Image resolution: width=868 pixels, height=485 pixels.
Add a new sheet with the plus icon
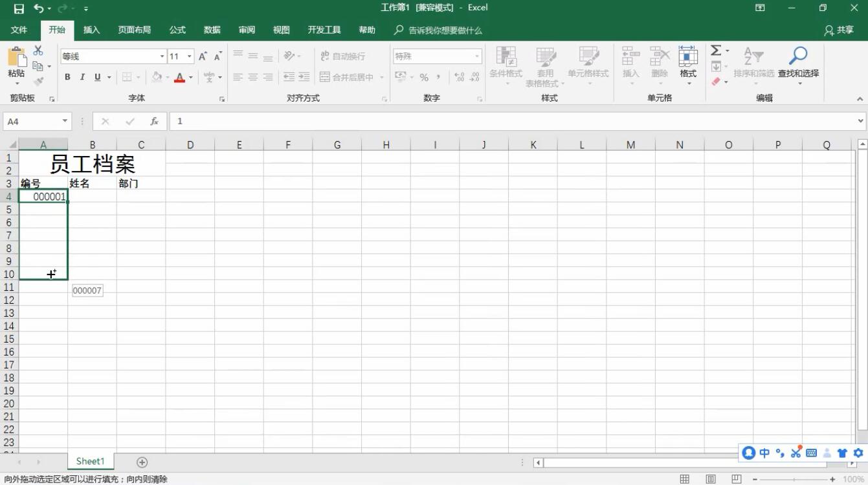(x=142, y=462)
